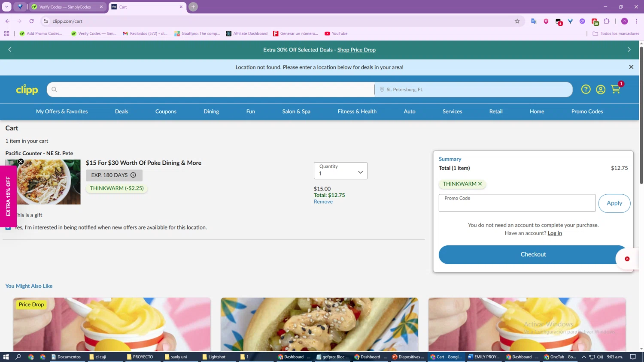Dismiss the location not found banner
The width and height of the screenshot is (644, 362).
[x=631, y=67]
